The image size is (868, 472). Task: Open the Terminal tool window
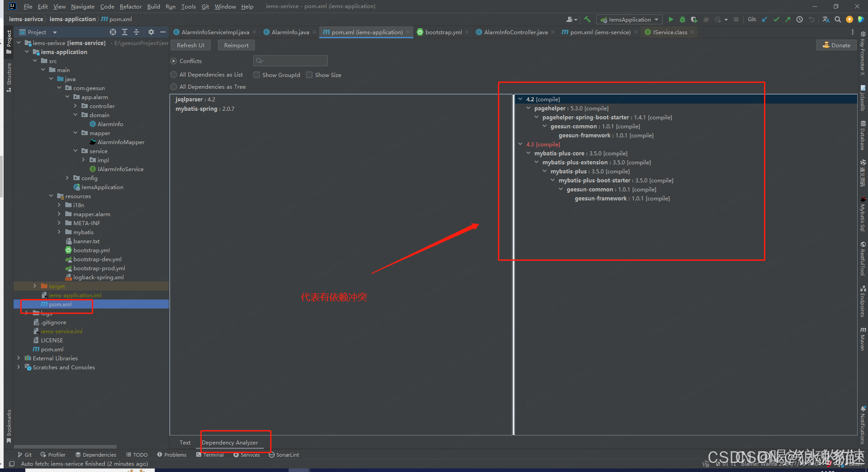[210, 455]
